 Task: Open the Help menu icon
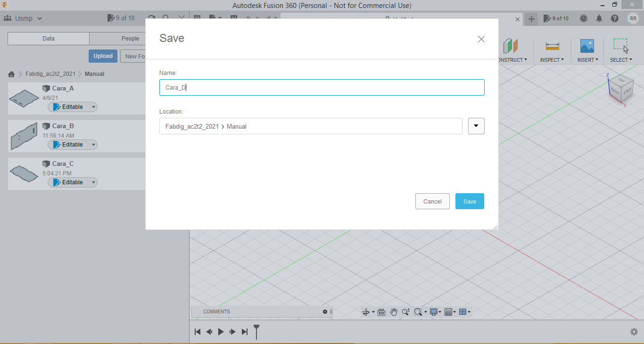point(615,18)
